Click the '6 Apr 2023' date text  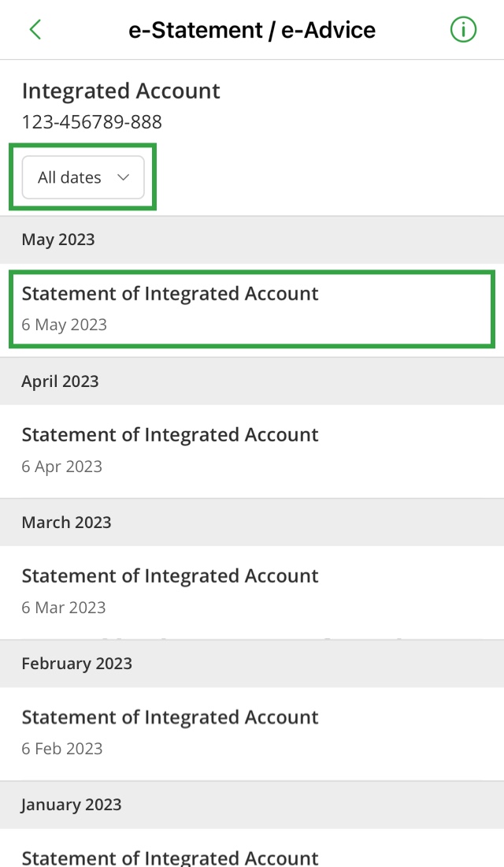click(x=62, y=466)
